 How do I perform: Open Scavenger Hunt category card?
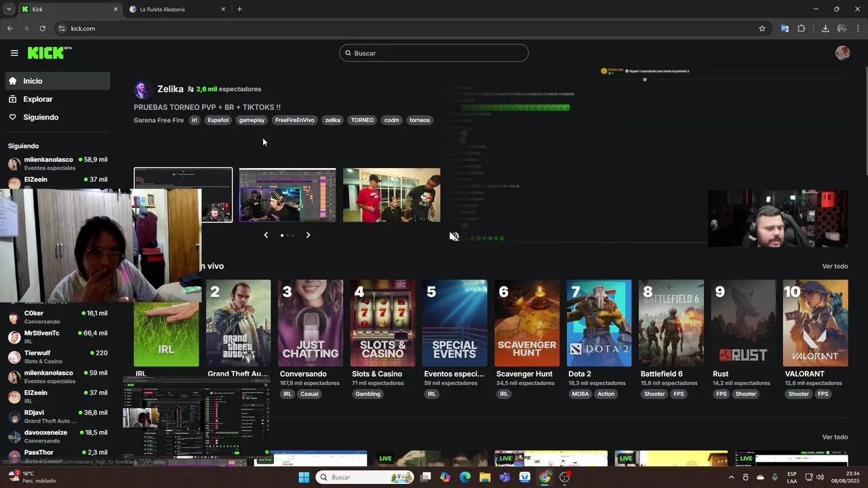[527, 323]
